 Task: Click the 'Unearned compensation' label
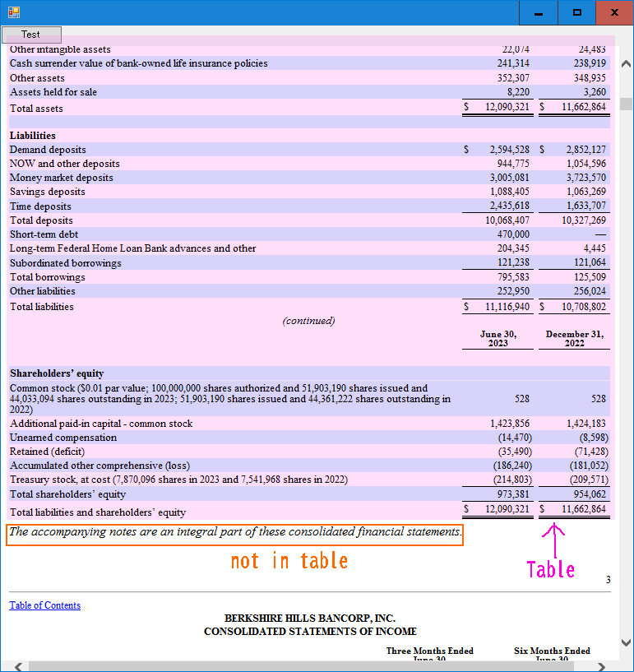click(x=63, y=438)
